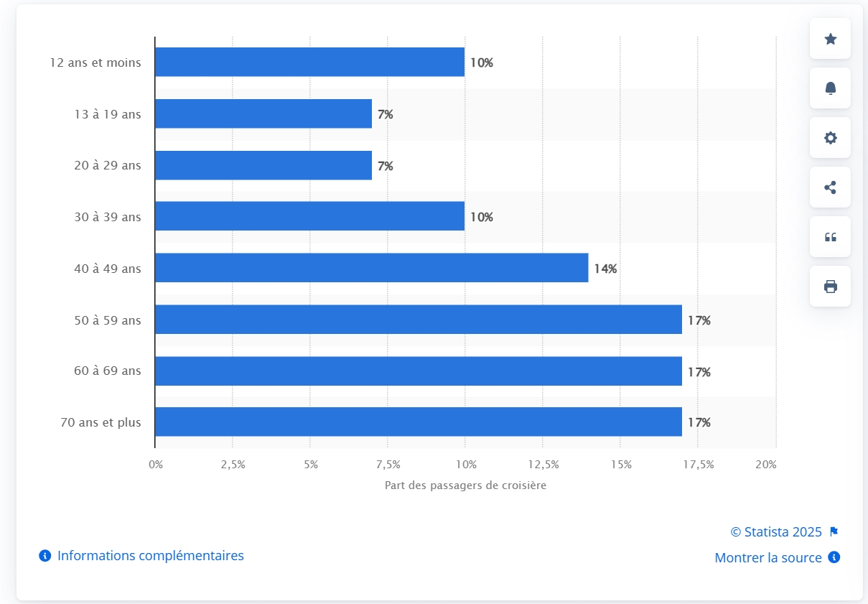Select the 50 à 59 ans bar
This screenshot has height=604, width=868.
point(418,320)
